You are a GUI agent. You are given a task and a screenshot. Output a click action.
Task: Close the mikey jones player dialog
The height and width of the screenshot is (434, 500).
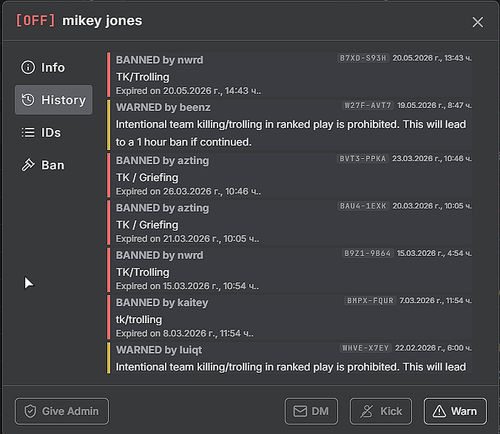[478, 22]
